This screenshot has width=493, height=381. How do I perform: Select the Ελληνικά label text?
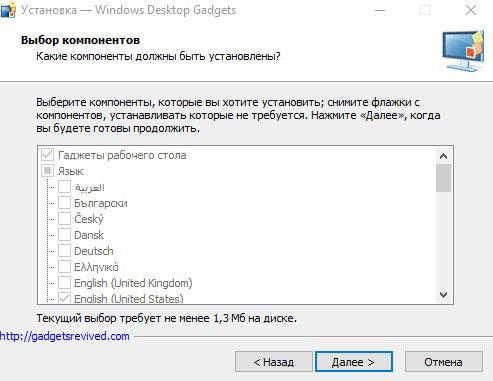click(96, 267)
